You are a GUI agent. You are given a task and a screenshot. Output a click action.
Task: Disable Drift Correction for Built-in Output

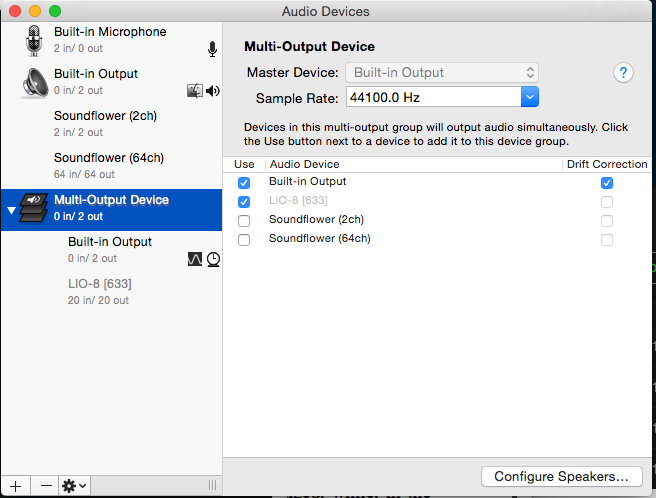coord(606,183)
